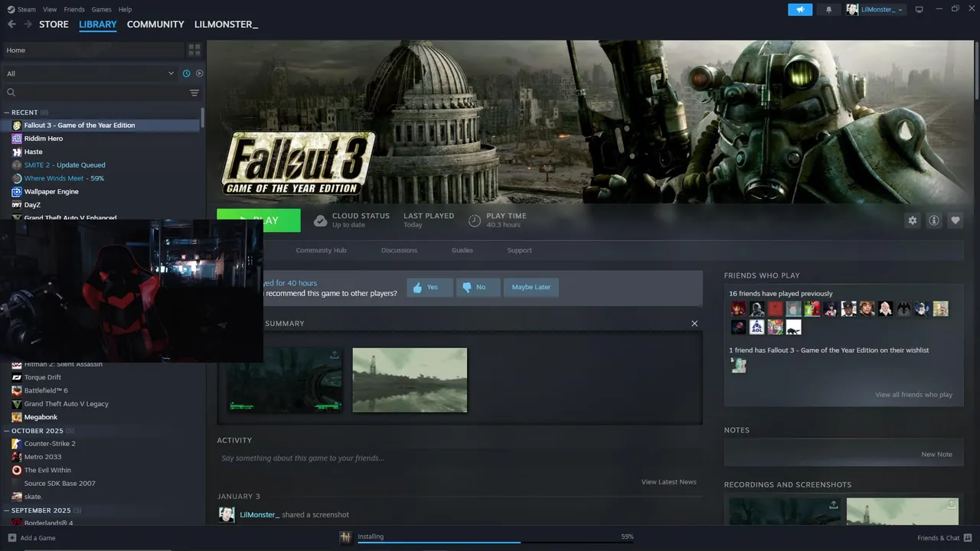Collapse the RECENT section
This screenshot has height=551, width=980.
[x=6, y=112]
